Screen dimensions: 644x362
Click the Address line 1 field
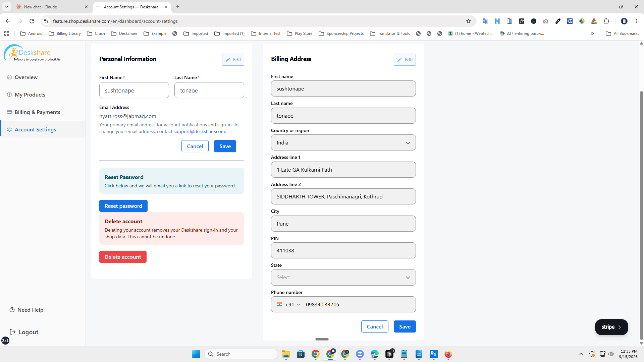(343, 170)
